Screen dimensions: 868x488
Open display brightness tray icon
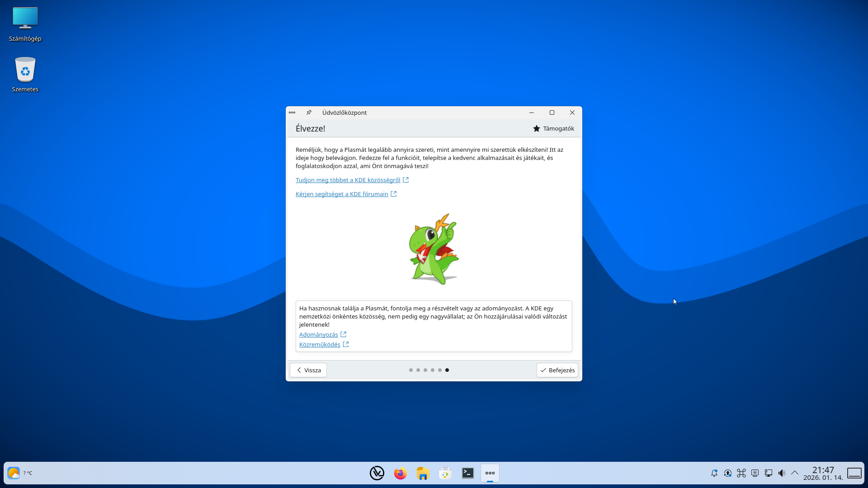[x=755, y=473]
